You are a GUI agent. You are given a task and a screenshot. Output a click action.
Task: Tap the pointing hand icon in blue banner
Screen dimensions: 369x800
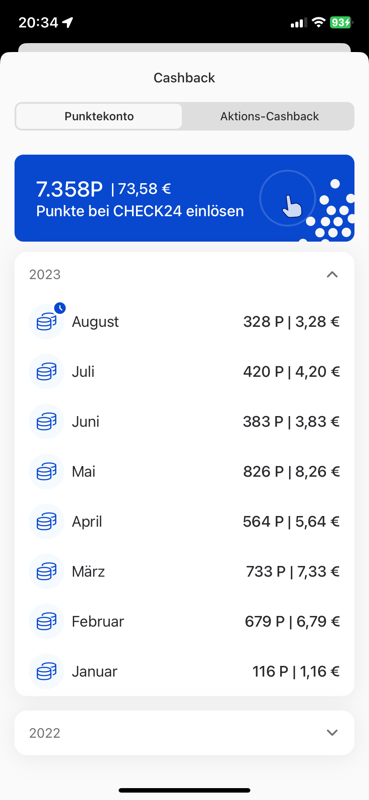tap(291, 206)
